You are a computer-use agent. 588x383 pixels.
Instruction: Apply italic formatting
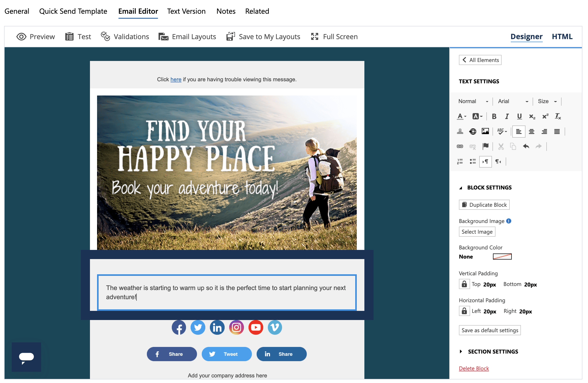click(507, 117)
